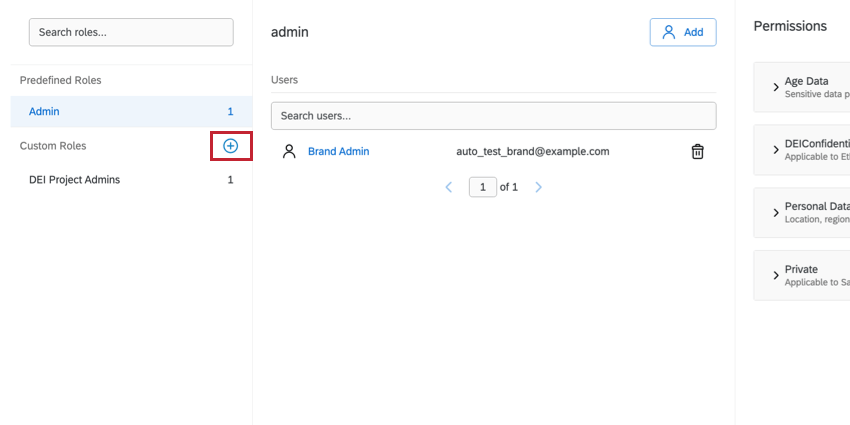Expand the Private permission section

tap(776, 275)
